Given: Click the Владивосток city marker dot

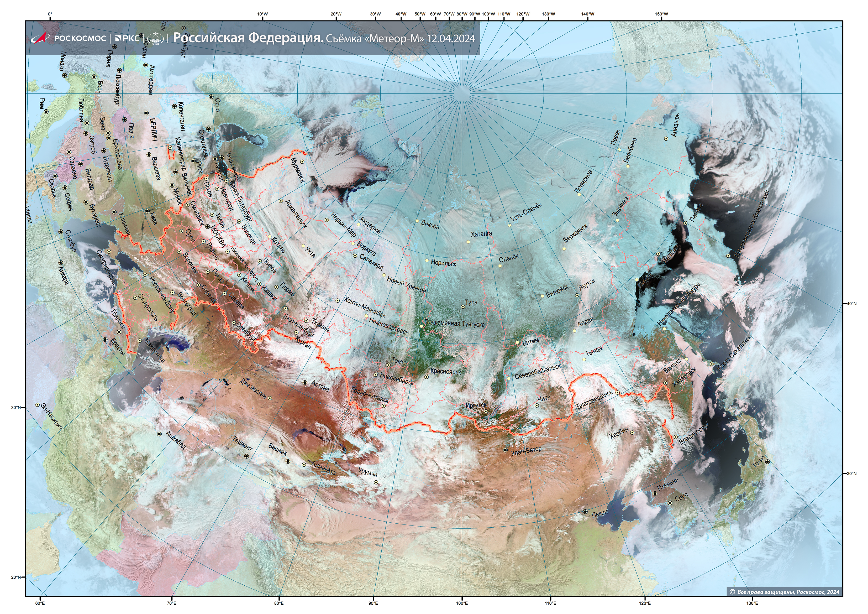Looking at the screenshot, I should tap(676, 437).
